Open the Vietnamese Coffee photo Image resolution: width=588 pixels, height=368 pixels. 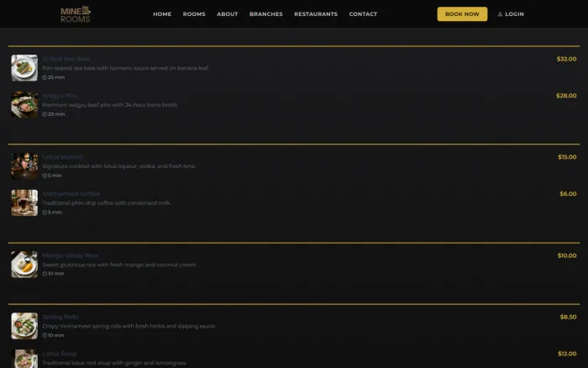(24, 203)
